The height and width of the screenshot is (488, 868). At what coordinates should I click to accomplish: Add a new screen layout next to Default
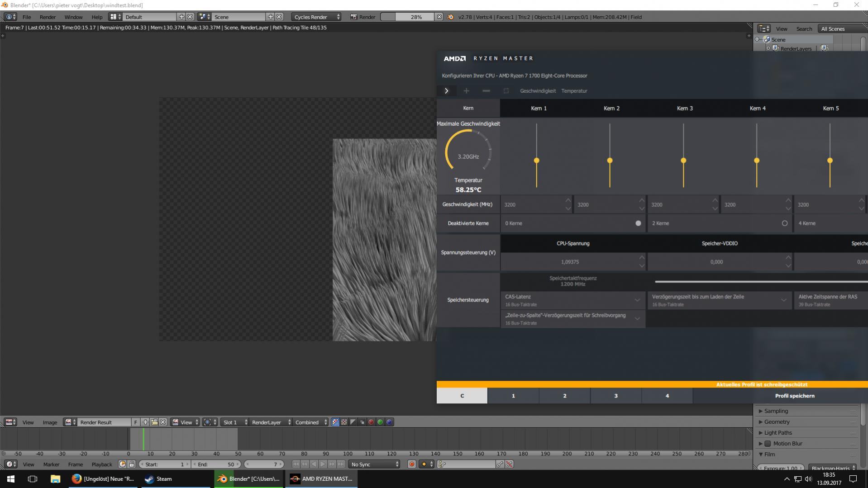point(181,17)
